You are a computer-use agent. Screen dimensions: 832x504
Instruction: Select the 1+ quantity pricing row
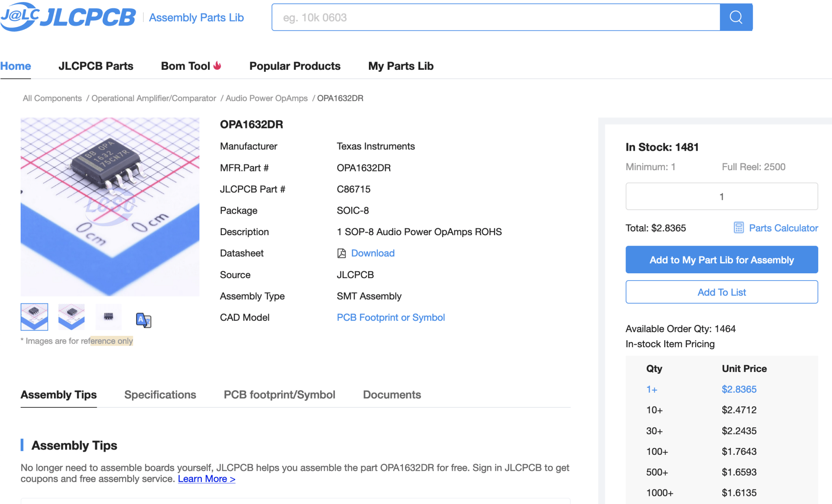(721, 389)
